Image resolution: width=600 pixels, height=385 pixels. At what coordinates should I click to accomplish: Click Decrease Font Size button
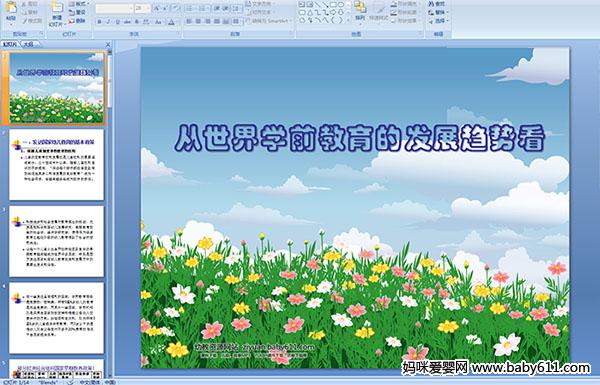click(165, 8)
